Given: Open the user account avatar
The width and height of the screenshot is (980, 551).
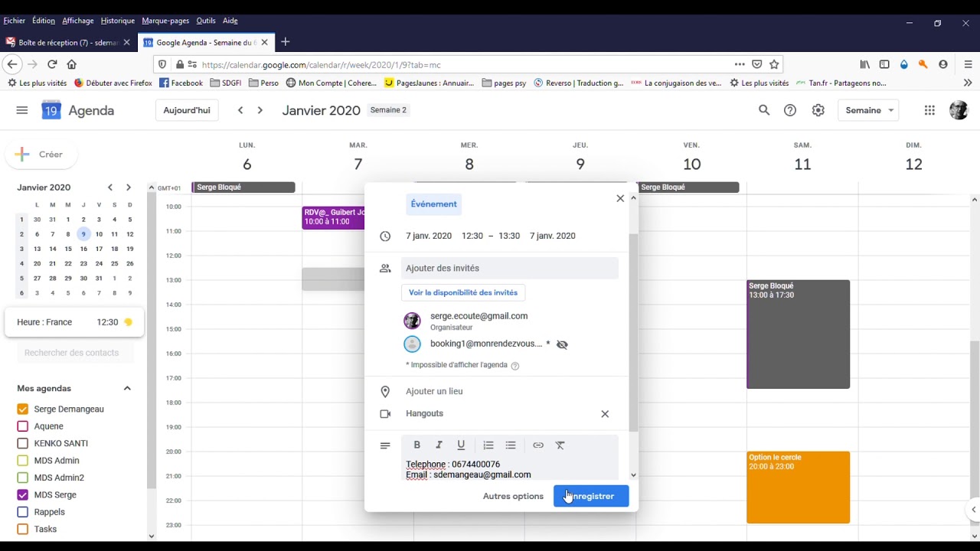Looking at the screenshot, I should coord(959,110).
